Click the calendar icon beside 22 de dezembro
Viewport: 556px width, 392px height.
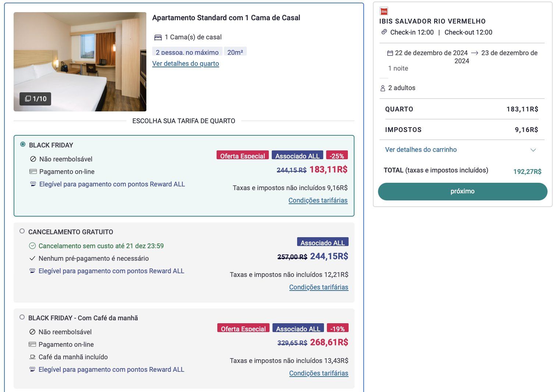tap(390, 53)
